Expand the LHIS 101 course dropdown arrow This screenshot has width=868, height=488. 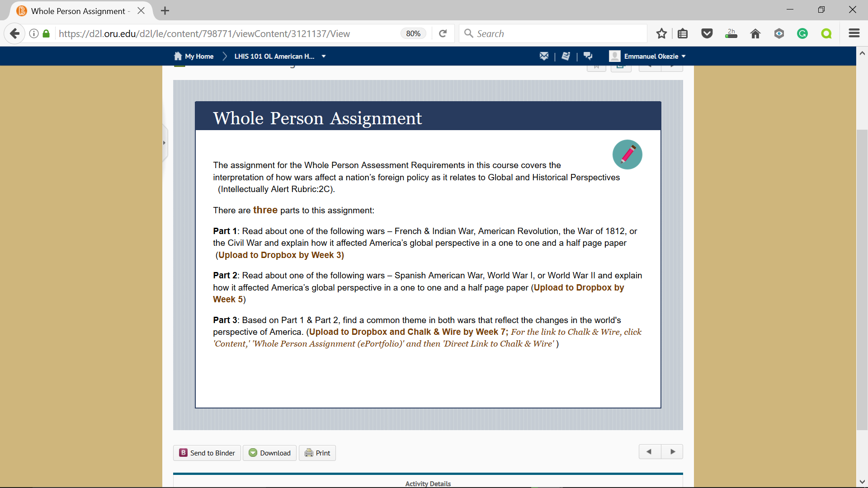(324, 56)
